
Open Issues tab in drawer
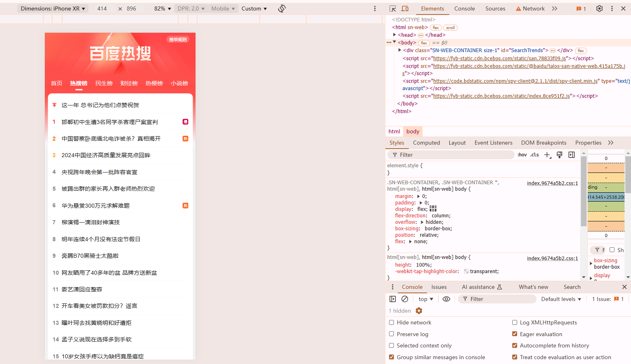click(439, 287)
